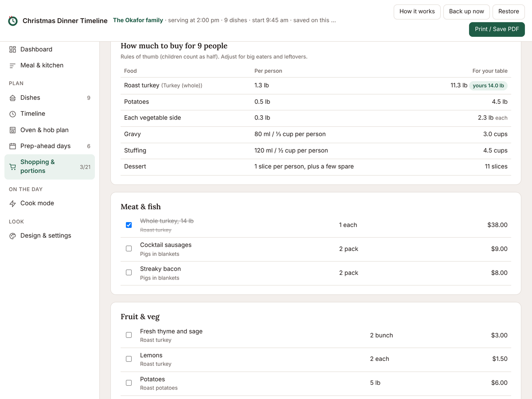This screenshot has height=399, width=532.
Task: Click 'serving at 2:00 pm' header text
Action: point(193,20)
